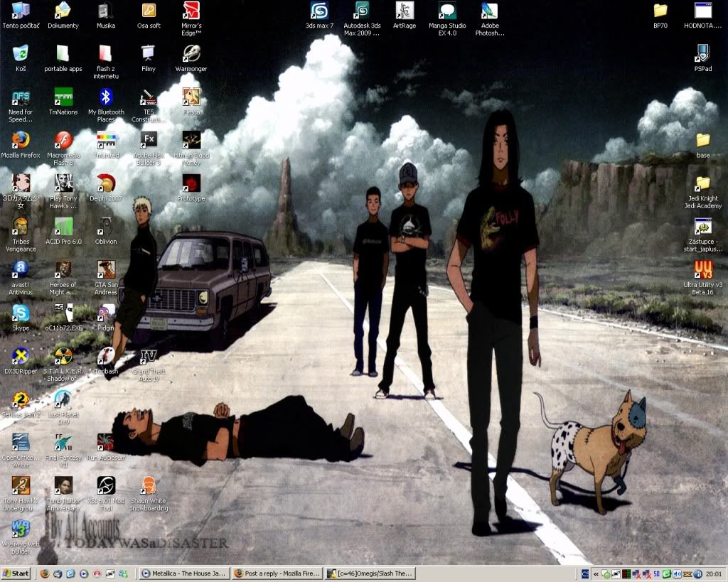Select the BP70 folder
The width and height of the screenshot is (728, 582).
coord(660,15)
